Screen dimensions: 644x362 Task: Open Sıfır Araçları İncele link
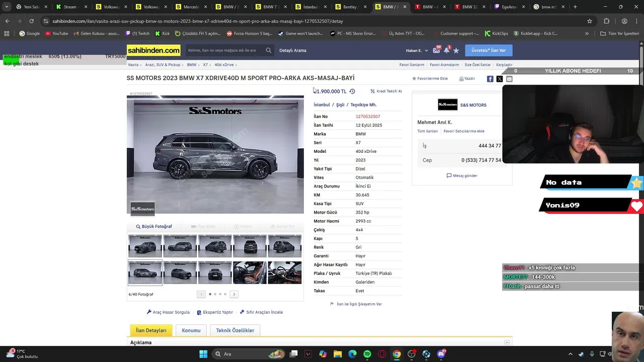261,312
